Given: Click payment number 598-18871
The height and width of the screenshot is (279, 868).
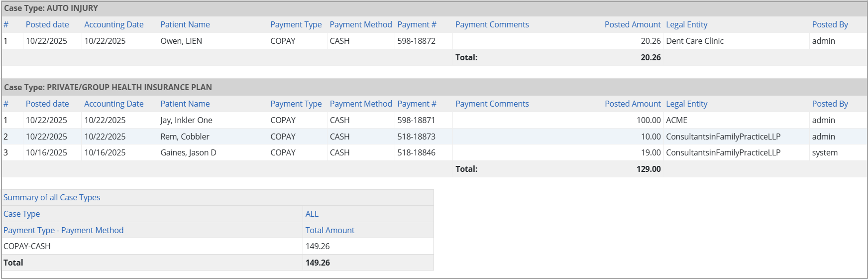Looking at the screenshot, I should [x=416, y=120].
